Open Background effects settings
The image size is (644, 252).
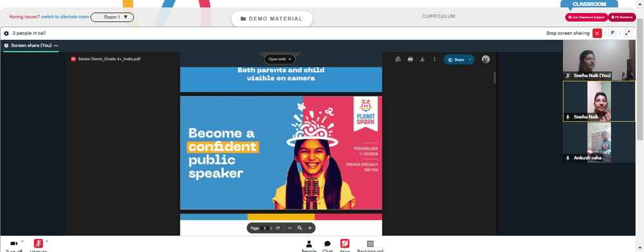pos(370,245)
